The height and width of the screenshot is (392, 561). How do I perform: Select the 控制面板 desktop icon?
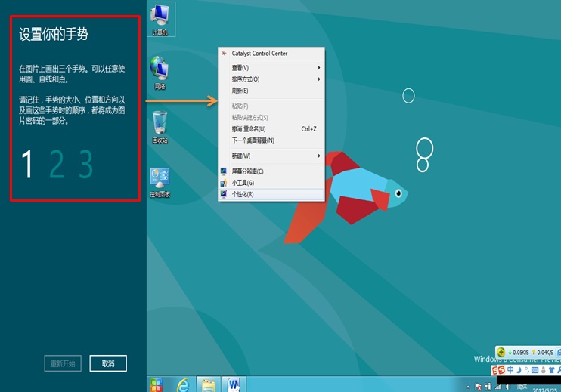point(160,182)
